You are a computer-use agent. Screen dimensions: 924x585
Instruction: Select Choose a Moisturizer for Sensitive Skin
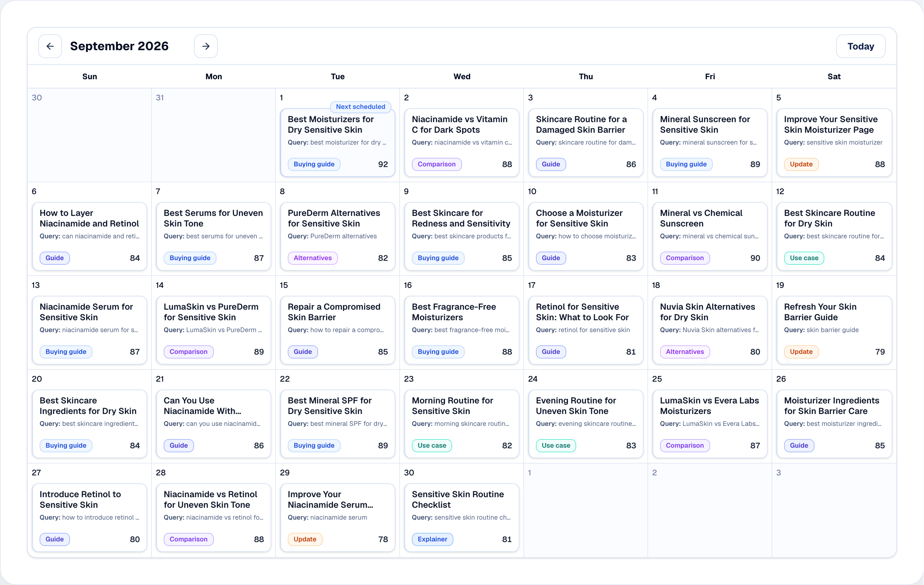[585, 236]
